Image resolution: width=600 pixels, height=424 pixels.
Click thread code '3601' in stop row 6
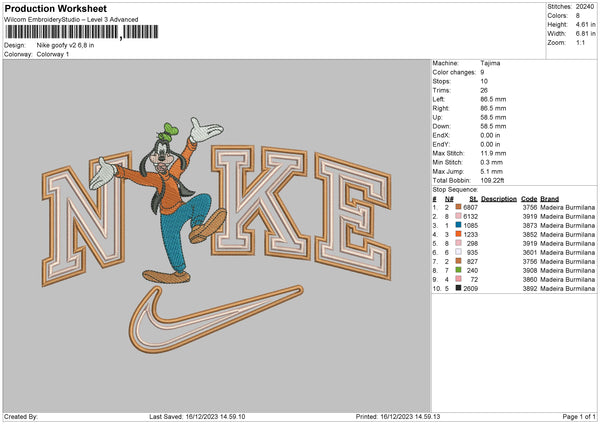click(x=530, y=252)
